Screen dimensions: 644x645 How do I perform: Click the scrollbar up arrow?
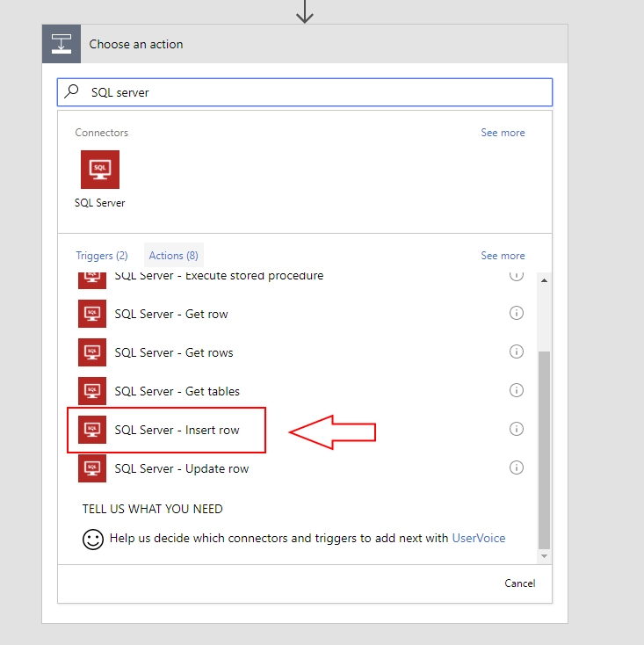coord(544,280)
